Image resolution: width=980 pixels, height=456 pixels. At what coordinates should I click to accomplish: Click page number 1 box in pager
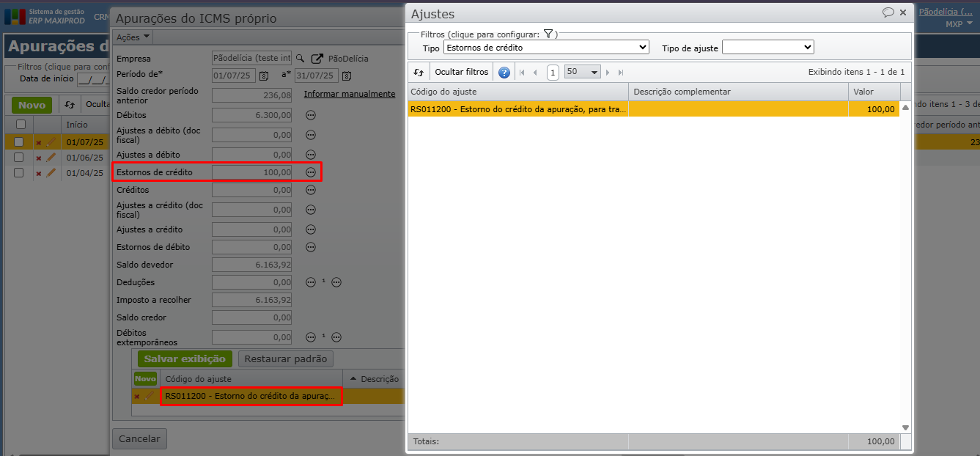click(x=553, y=72)
